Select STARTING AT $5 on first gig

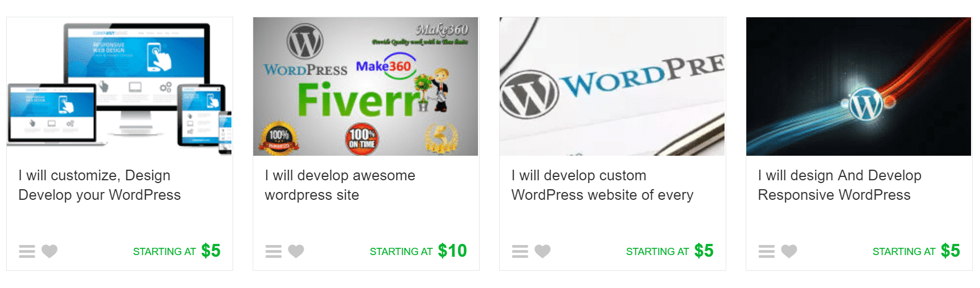click(177, 251)
